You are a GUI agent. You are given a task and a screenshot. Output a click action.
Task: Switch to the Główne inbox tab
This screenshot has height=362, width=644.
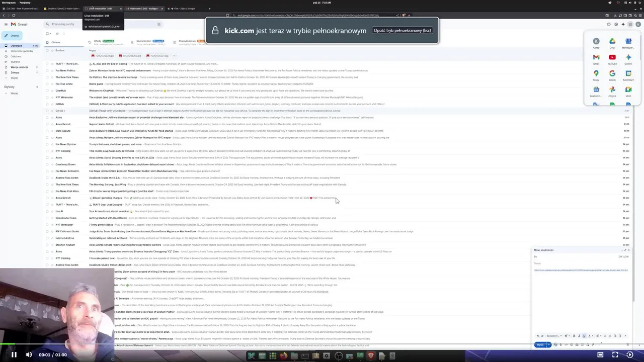64,42
